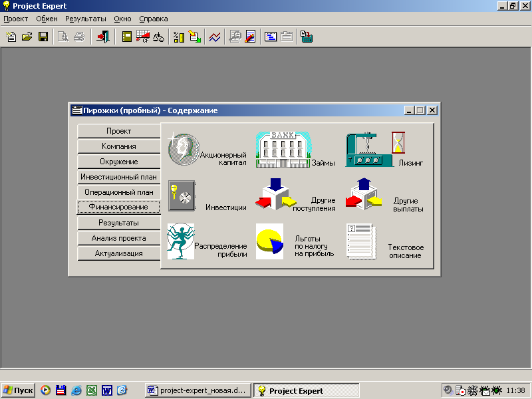Click the percent and ruler icon
The image size is (532, 399).
click(x=179, y=37)
